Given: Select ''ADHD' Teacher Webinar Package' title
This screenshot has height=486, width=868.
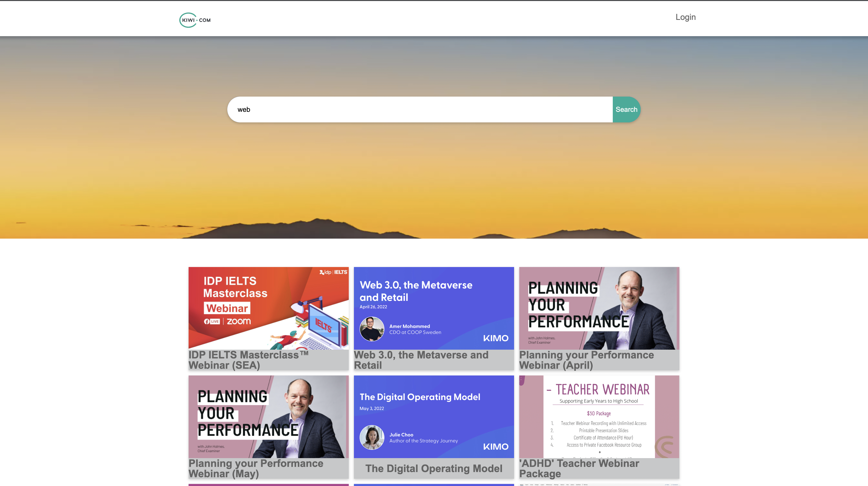Looking at the screenshot, I should click(x=579, y=468).
